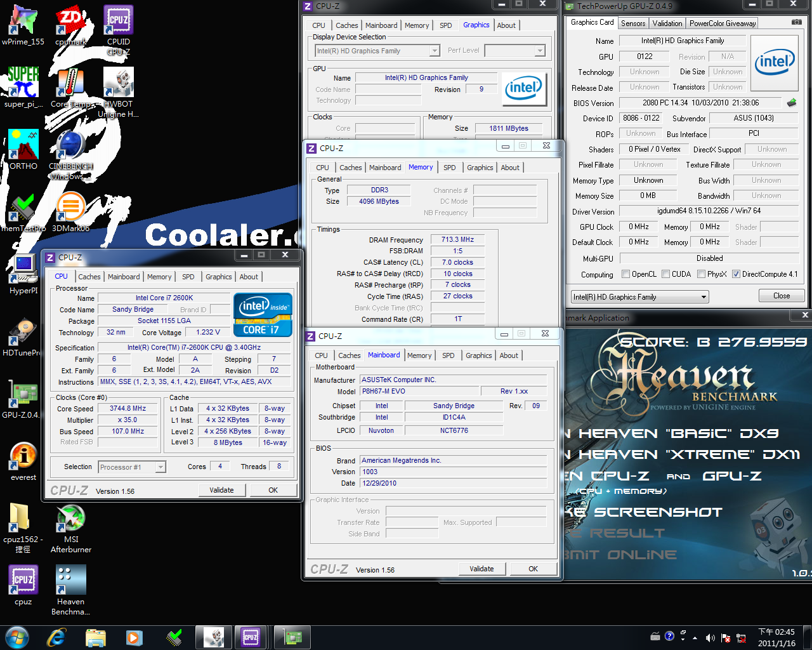812x650 pixels.
Task: Open the Action Center flag tray icon
Action: (725, 638)
